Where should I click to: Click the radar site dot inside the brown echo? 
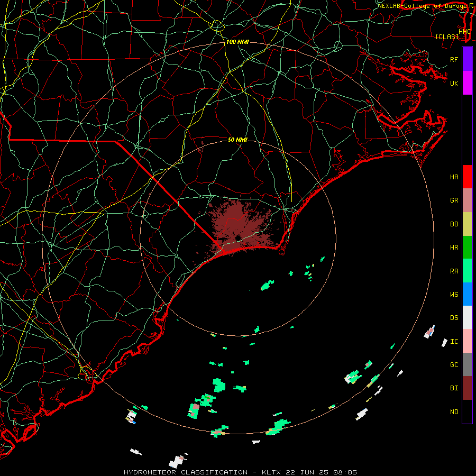[239, 237]
